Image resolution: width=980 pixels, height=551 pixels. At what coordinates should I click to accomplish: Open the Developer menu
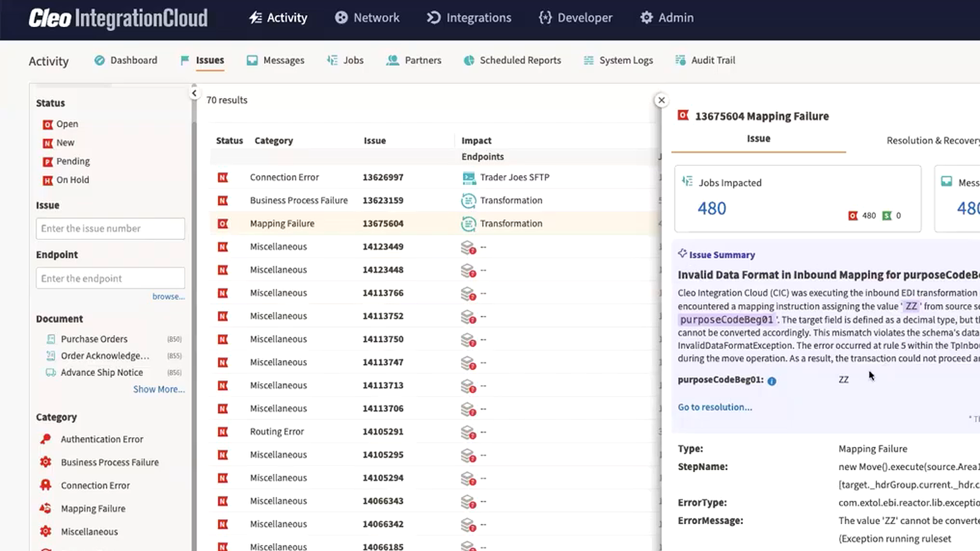[x=575, y=18]
